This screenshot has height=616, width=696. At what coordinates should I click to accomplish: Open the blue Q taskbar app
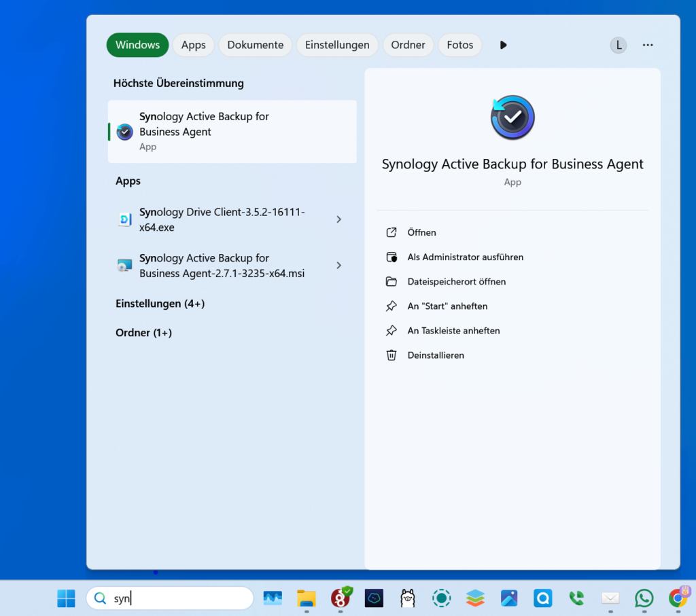point(543,598)
